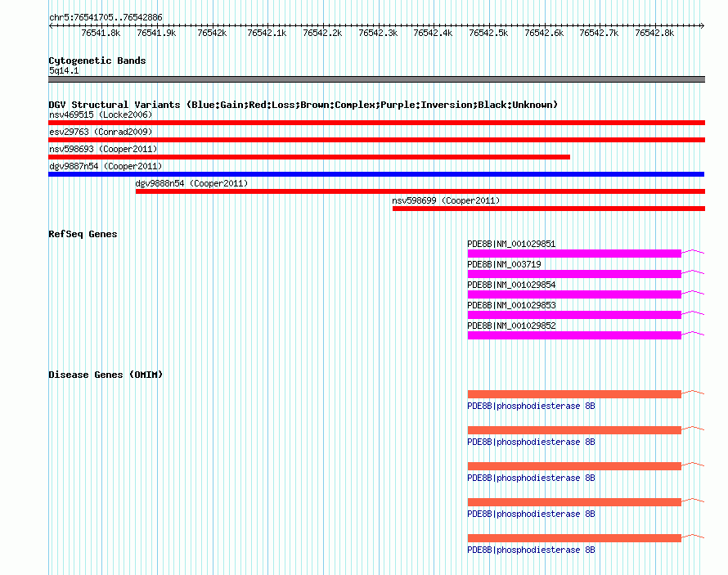
Task: Open nsv469515 (Locke2006) variant label
Action: [101, 115]
